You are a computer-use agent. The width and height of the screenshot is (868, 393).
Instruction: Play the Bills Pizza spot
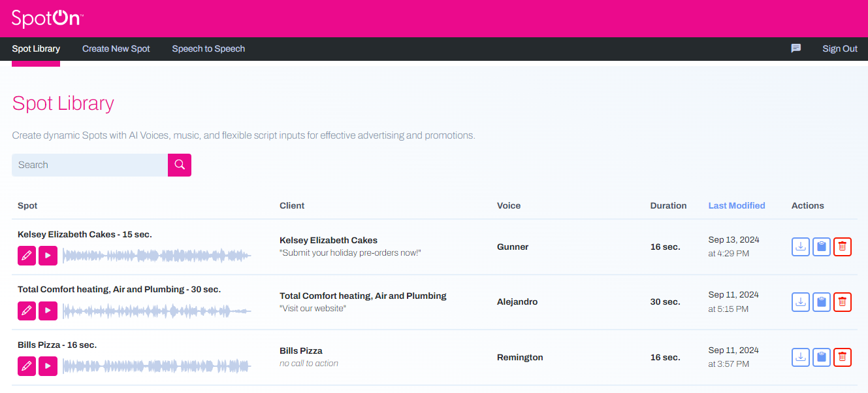point(48,366)
